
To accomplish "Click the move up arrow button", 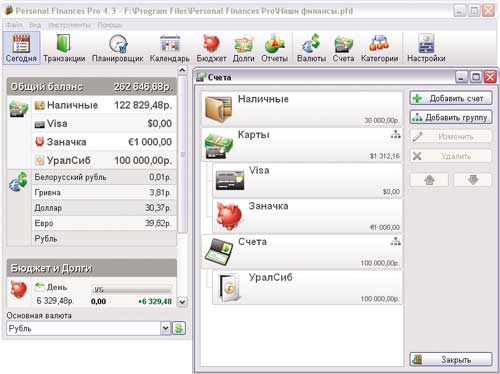I will point(429,180).
